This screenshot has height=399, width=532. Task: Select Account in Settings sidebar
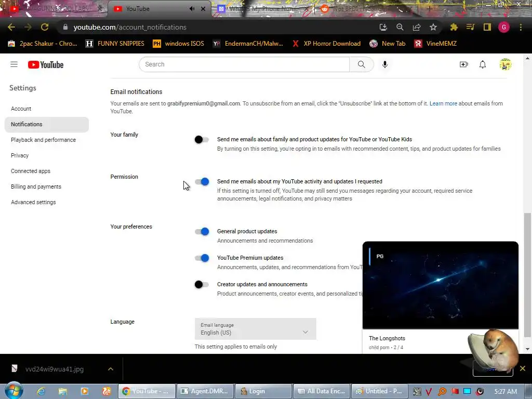46,109
